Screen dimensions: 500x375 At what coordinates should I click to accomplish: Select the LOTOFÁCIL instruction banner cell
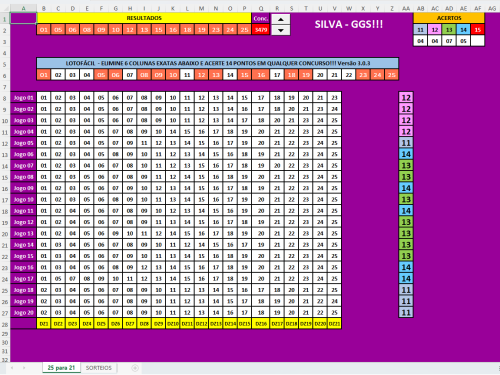coord(217,63)
